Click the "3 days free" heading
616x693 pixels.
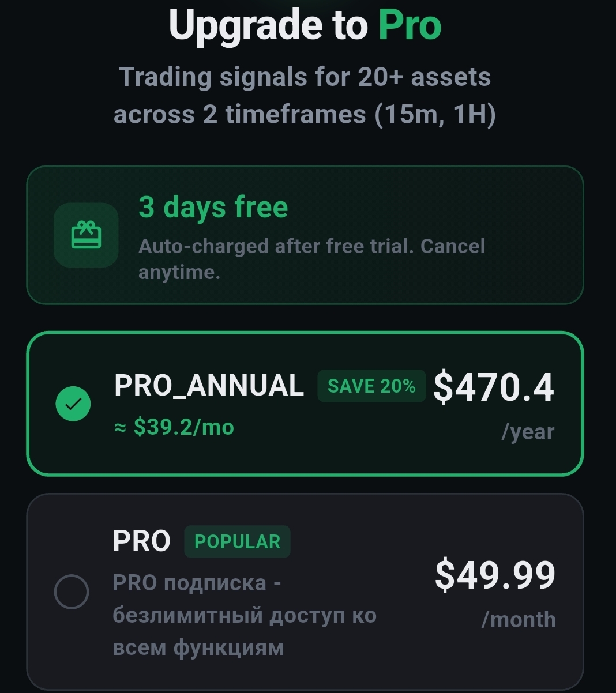(x=213, y=207)
